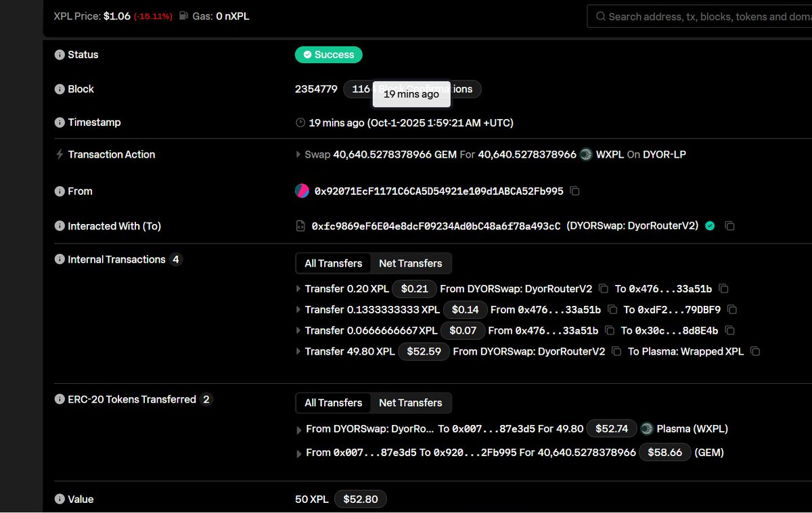812x513 pixels.
Task: Click the clock icon next to timestamp
Action: click(x=300, y=123)
